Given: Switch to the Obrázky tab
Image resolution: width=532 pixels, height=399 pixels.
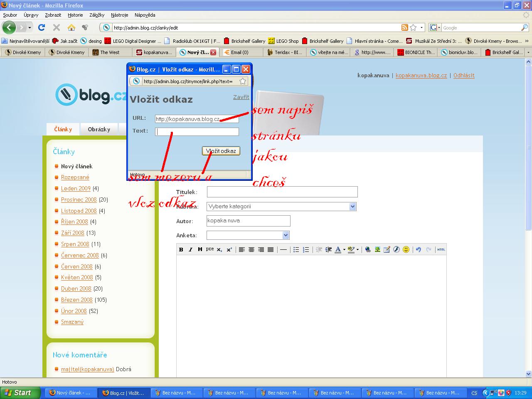Looking at the screenshot, I should click(99, 129).
